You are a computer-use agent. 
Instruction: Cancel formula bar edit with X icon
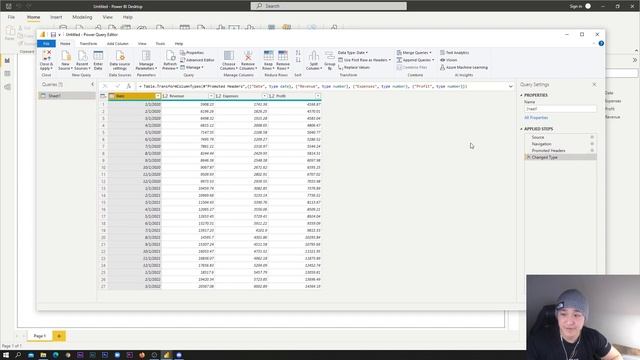[105, 87]
